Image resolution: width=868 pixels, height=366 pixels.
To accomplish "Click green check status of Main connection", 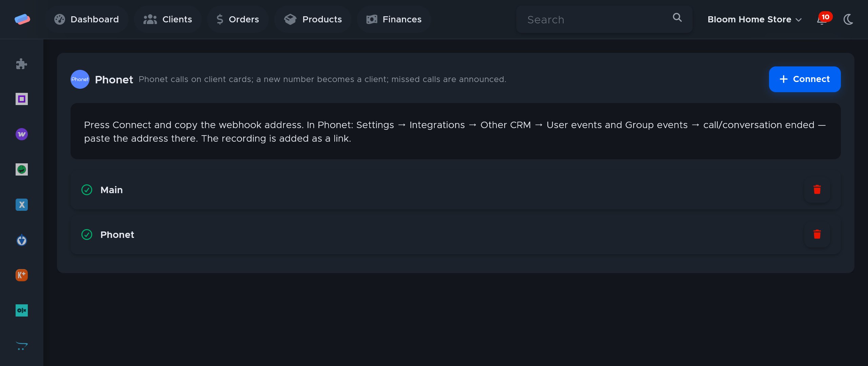I will (x=87, y=190).
